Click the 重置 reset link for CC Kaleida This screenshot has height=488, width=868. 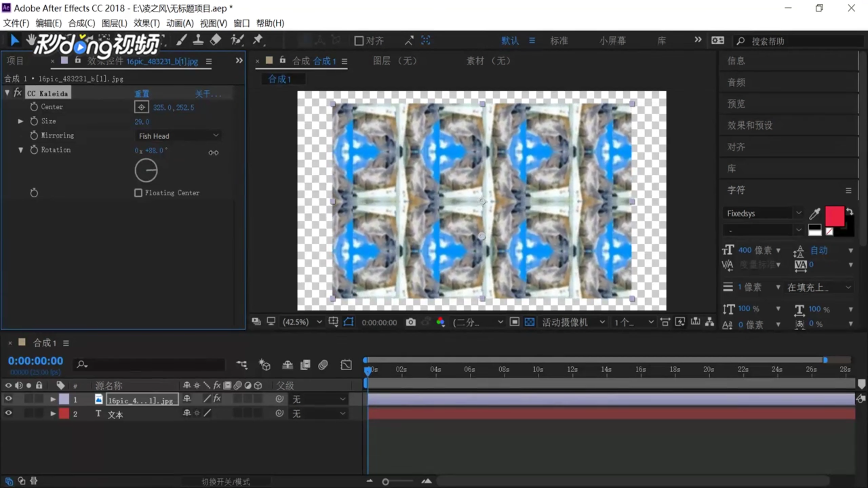click(x=142, y=94)
